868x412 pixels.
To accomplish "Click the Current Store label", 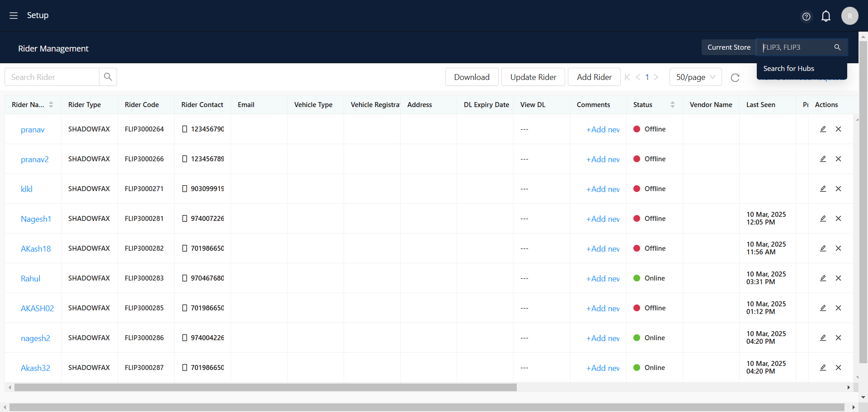I will click(x=729, y=47).
